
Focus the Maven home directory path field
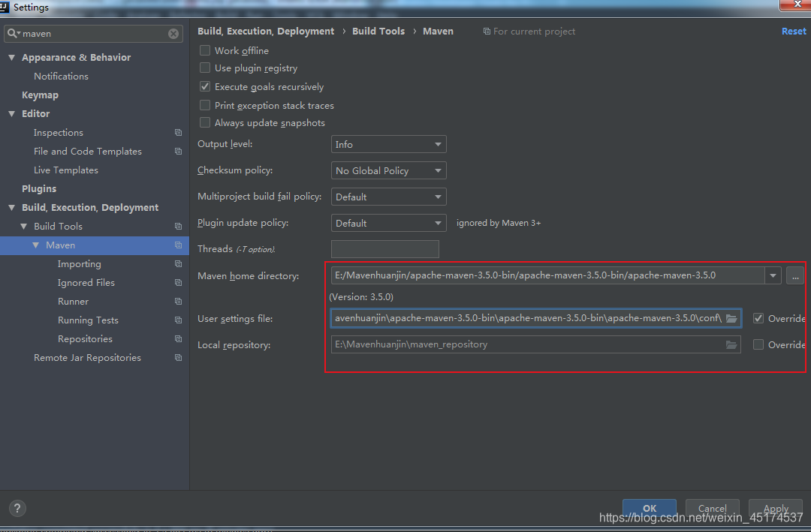547,275
